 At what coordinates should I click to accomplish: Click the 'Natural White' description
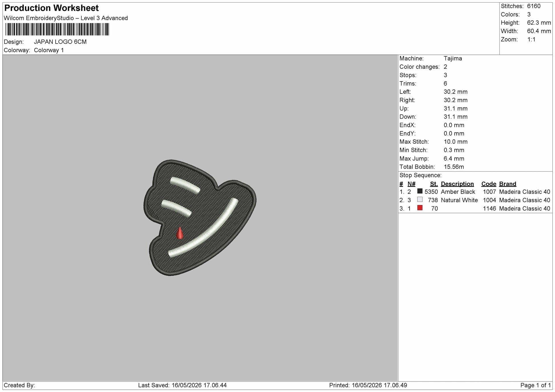[459, 200]
